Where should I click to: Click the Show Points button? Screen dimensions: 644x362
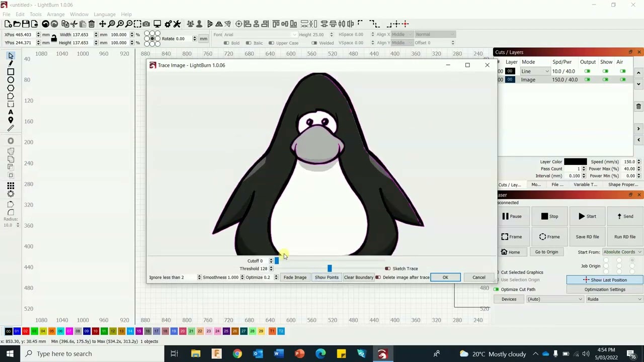click(327, 277)
